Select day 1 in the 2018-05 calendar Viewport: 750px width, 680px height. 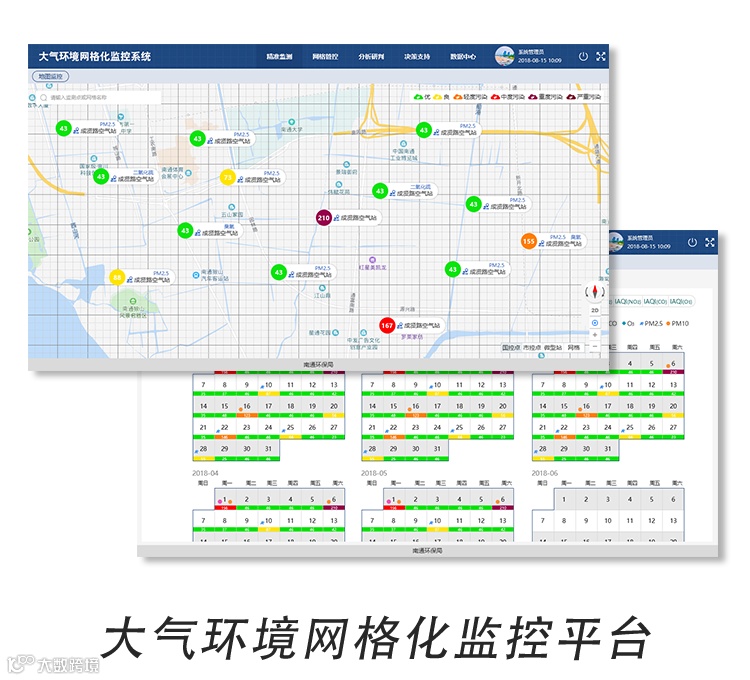[x=394, y=500]
